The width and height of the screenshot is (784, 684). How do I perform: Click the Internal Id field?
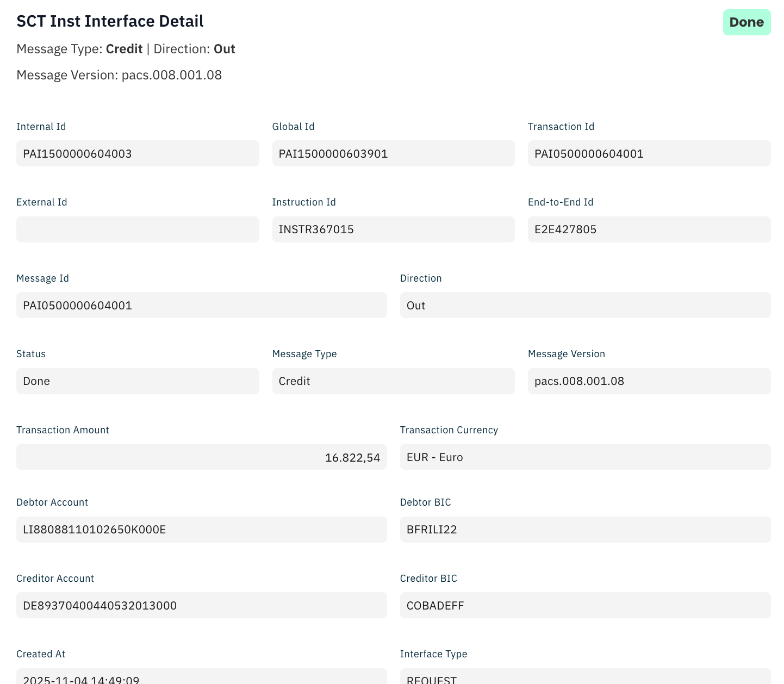(x=138, y=154)
